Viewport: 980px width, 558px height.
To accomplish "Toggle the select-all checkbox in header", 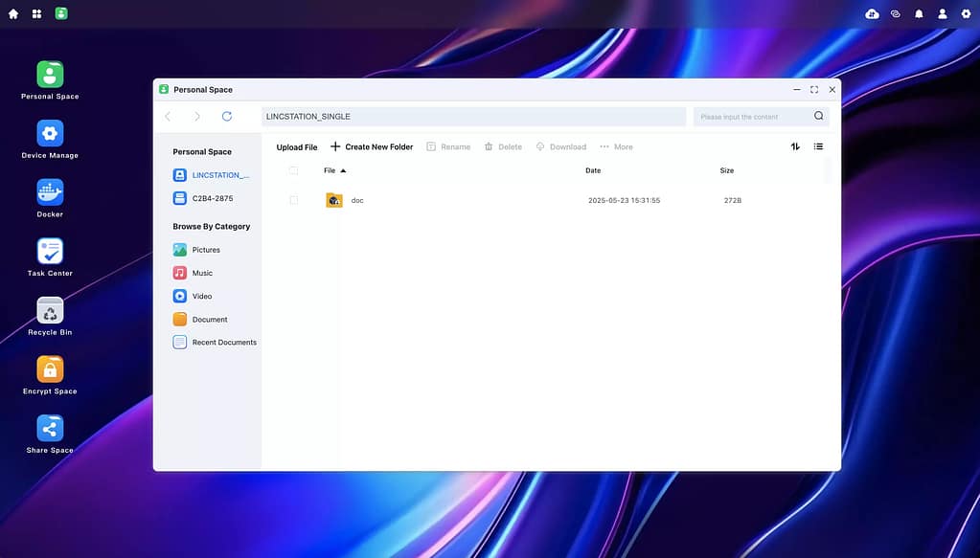I will (x=294, y=170).
